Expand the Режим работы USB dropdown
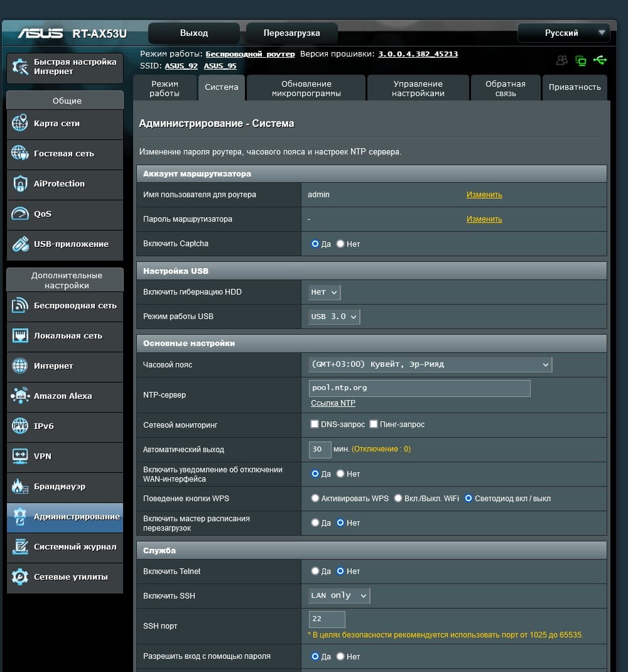628x672 pixels. 335,317
